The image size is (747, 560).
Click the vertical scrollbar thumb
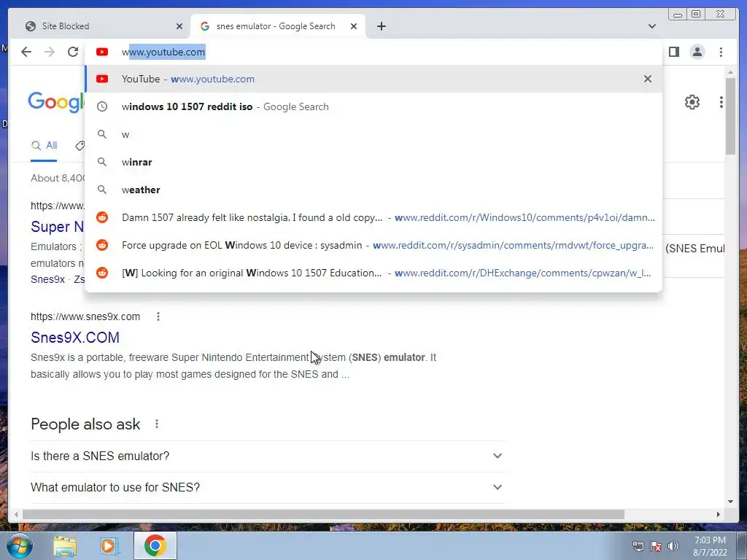731,116
